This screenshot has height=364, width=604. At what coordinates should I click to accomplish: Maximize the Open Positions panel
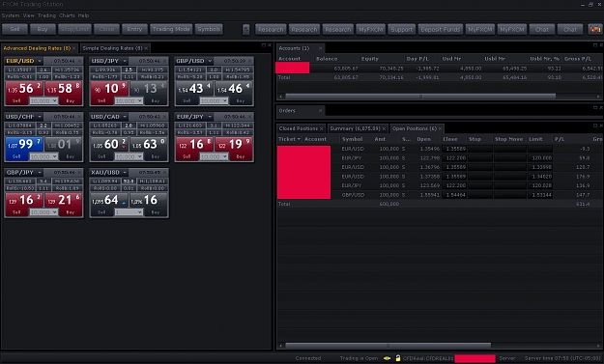[595, 126]
